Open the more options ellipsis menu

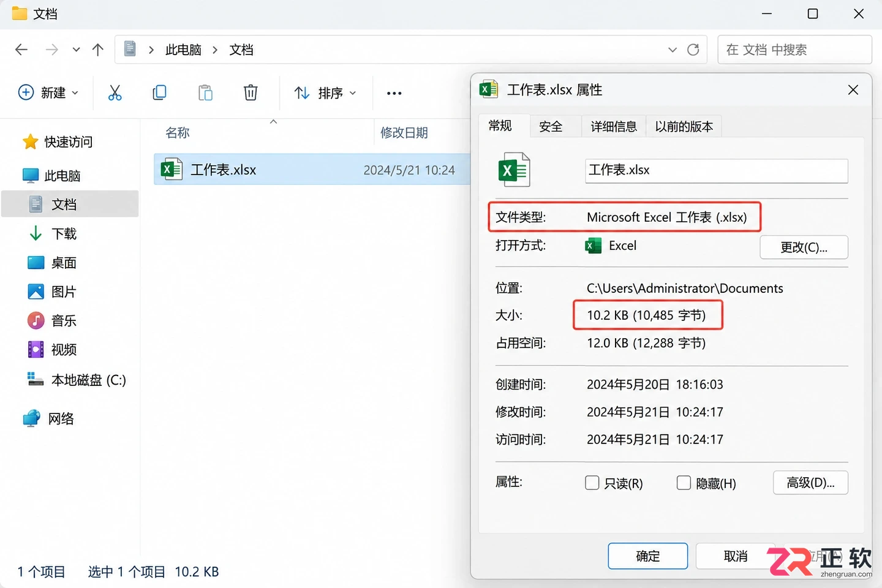click(x=394, y=93)
